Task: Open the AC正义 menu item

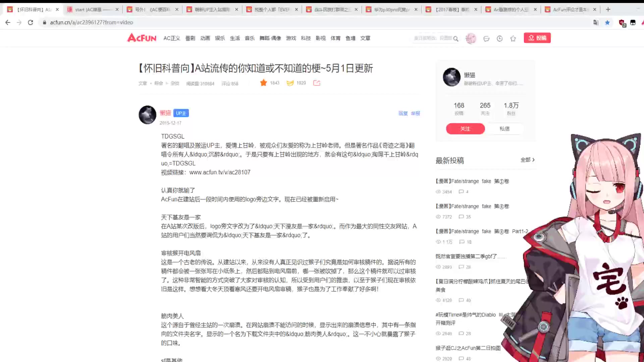Action: coord(172,38)
